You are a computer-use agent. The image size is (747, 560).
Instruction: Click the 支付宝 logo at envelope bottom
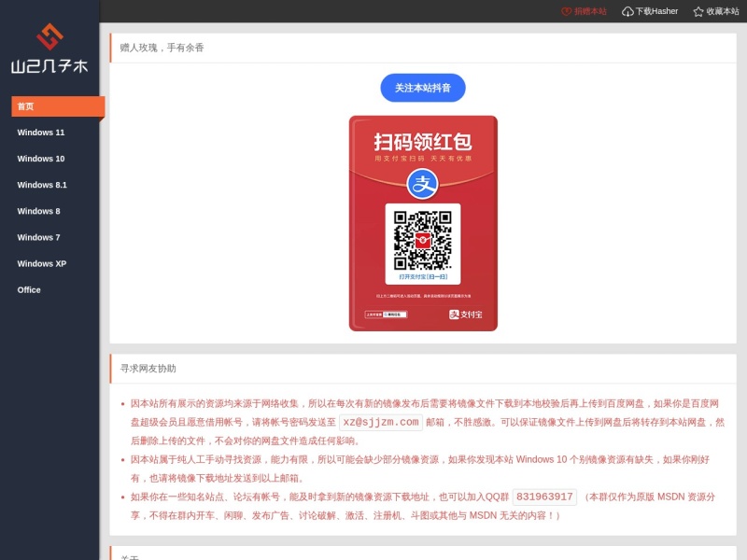pos(465,315)
